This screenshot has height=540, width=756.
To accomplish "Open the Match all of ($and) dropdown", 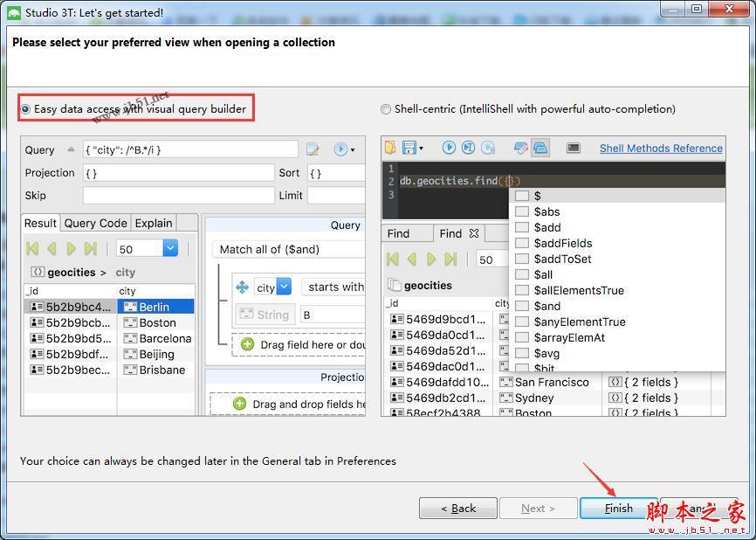I will [x=288, y=249].
